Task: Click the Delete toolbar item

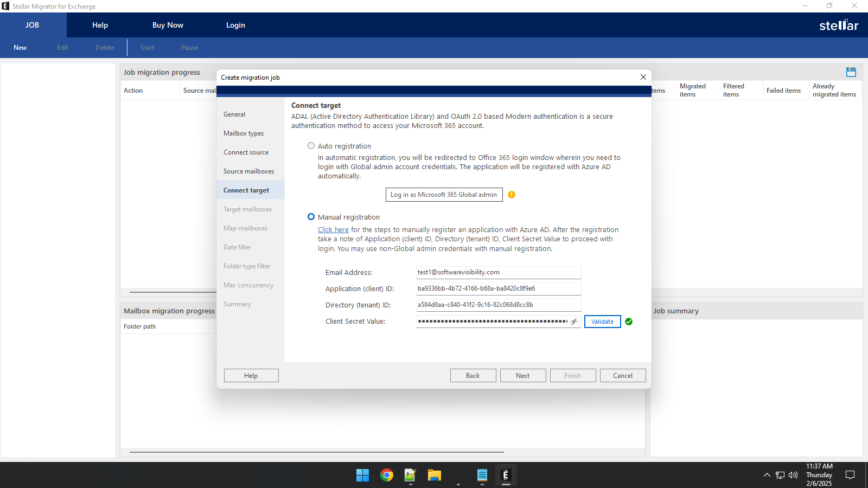Action: (105, 48)
